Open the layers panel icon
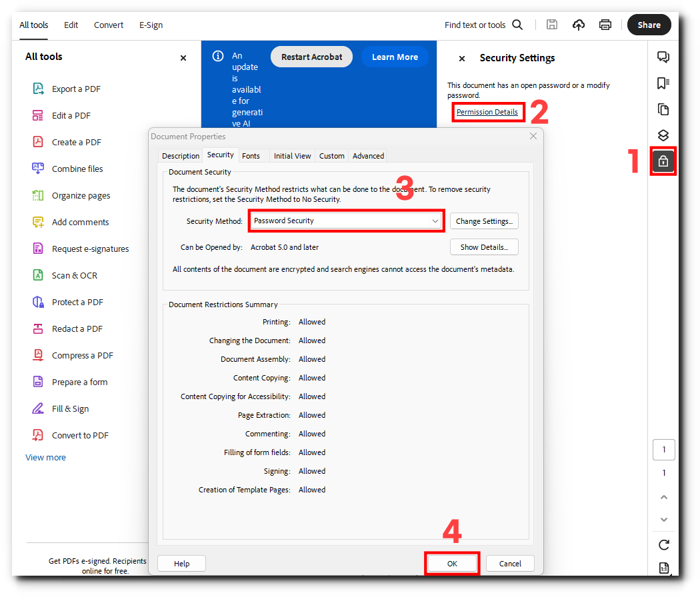Image resolution: width=700 pixels, height=597 pixels. pos(663,135)
